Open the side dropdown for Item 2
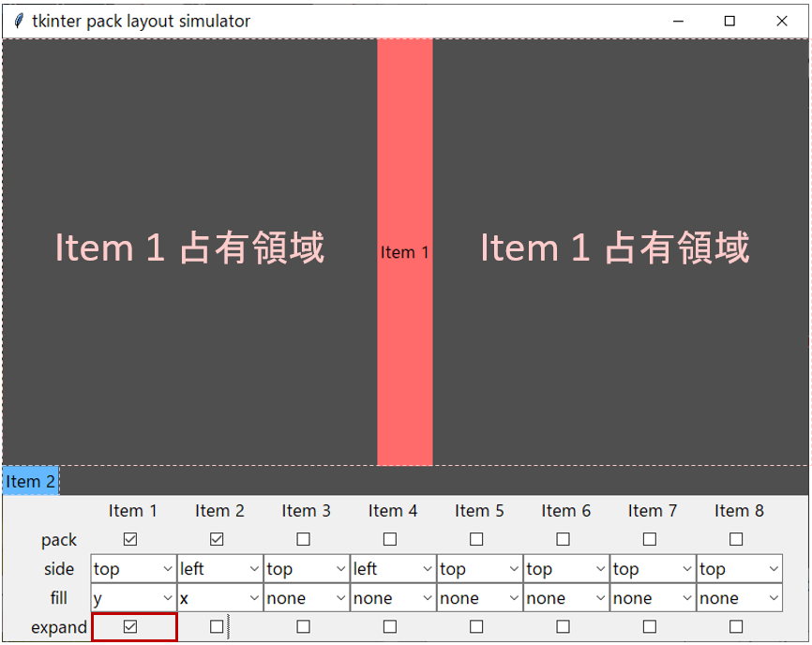The width and height of the screenshot is (812, 645). [220, 568]
